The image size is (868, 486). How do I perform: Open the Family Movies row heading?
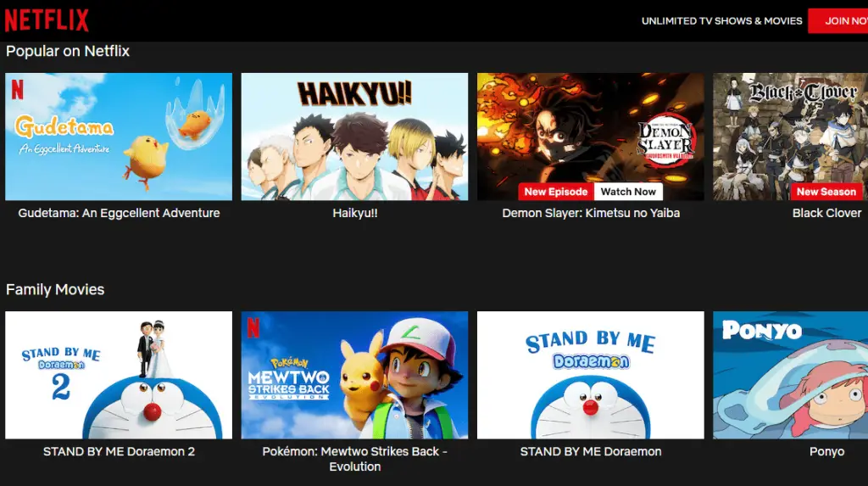click(x=55, y=289)
